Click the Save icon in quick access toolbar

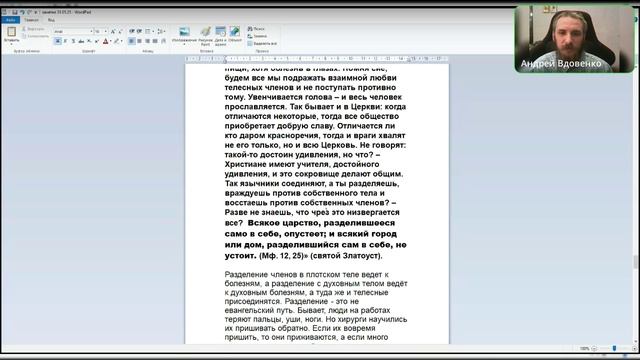coord(15,12)
